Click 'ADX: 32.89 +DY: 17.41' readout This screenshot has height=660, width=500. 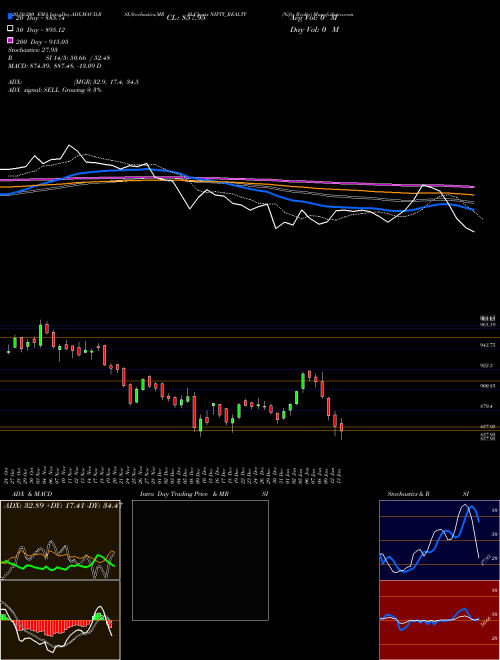pos(63,505)
